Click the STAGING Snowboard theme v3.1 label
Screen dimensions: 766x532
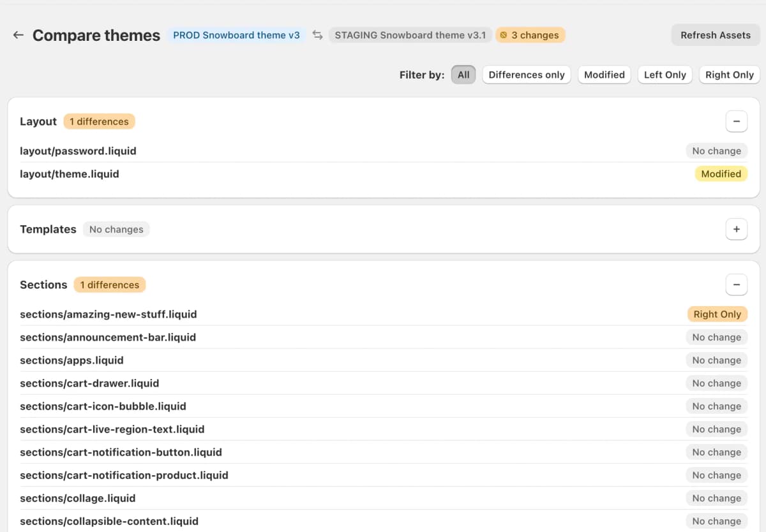(x=410, y=35)
